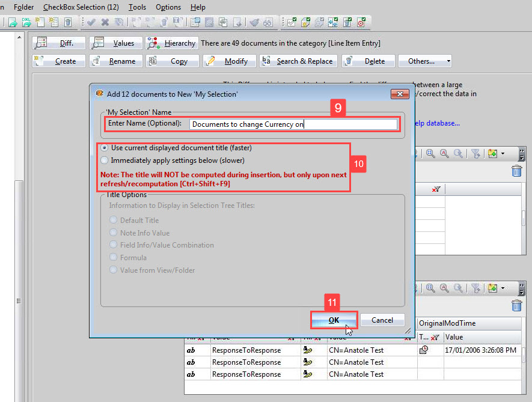Apply changes using the green checkmark toolbar icon
The image size is (532, 402).
(x=91, y=22)
